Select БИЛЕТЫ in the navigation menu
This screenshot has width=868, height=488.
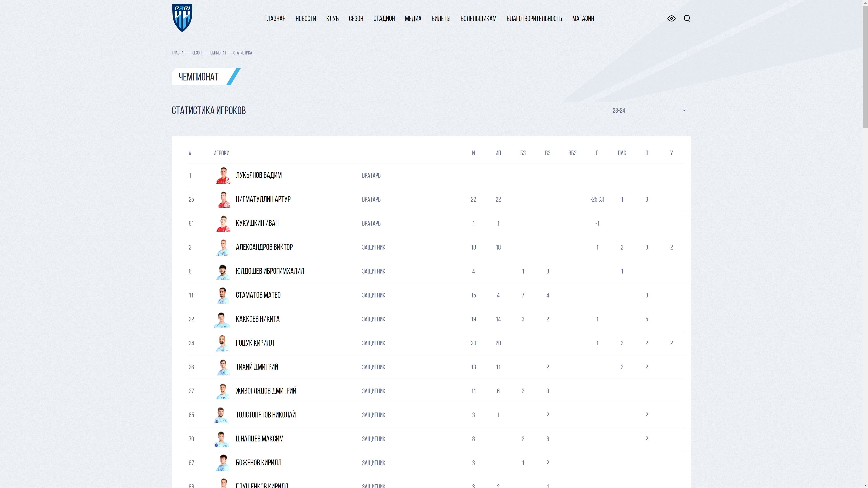click(x=441, y=19)
